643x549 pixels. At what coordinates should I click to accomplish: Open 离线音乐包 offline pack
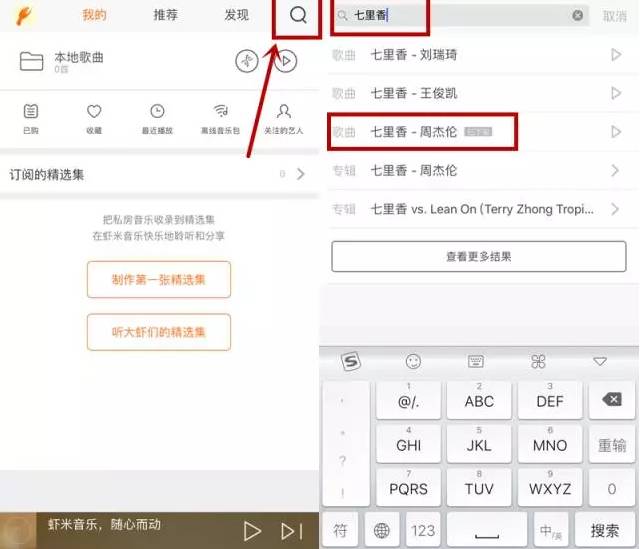click(x=220, y=119)
